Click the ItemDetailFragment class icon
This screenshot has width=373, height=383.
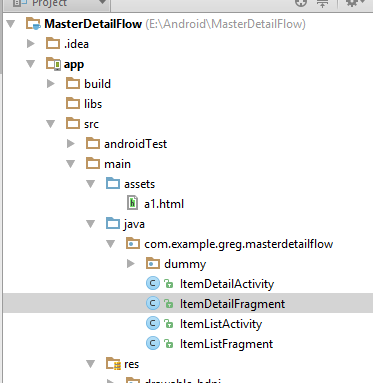tap(153, 304)
